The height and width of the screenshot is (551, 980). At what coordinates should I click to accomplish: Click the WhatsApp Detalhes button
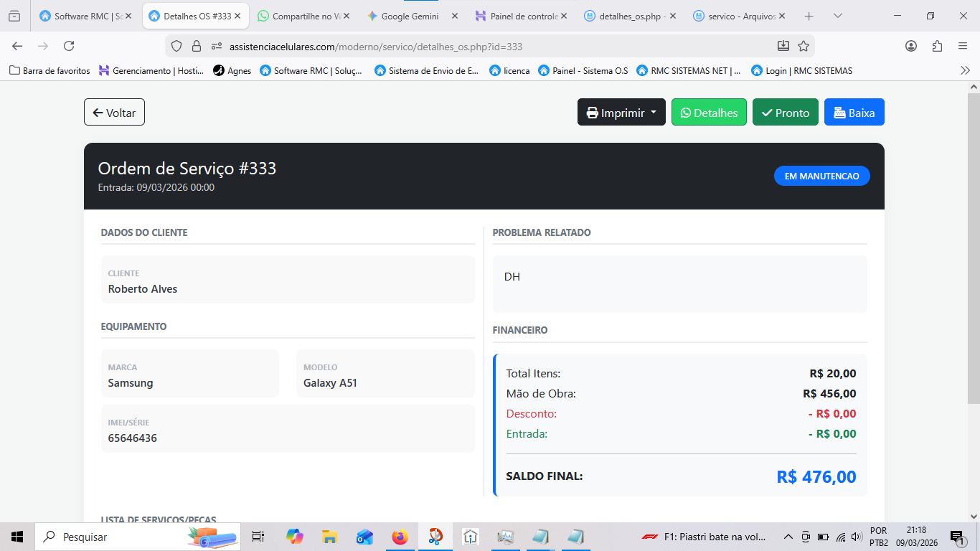click(709, 113)
